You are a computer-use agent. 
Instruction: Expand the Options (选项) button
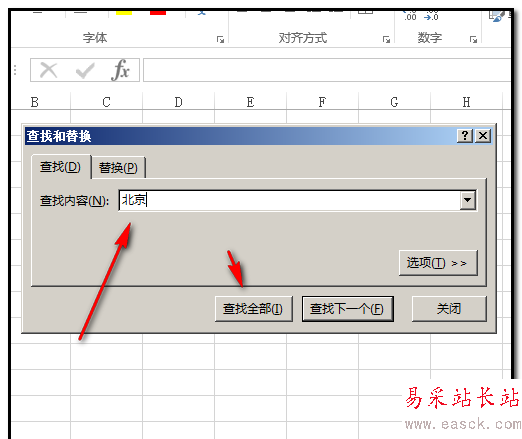pos(438,263)
